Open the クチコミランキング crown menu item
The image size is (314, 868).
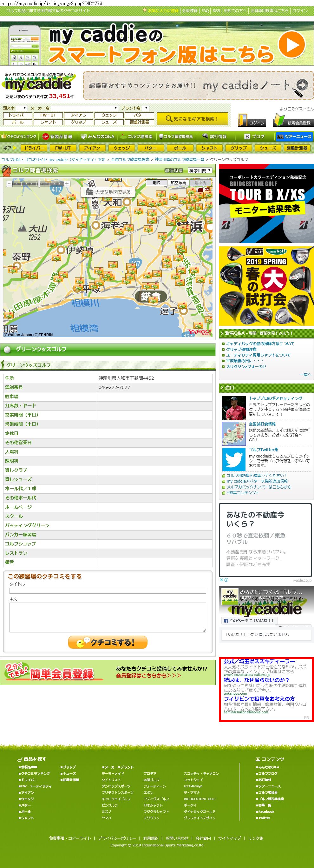pos(19,137)
